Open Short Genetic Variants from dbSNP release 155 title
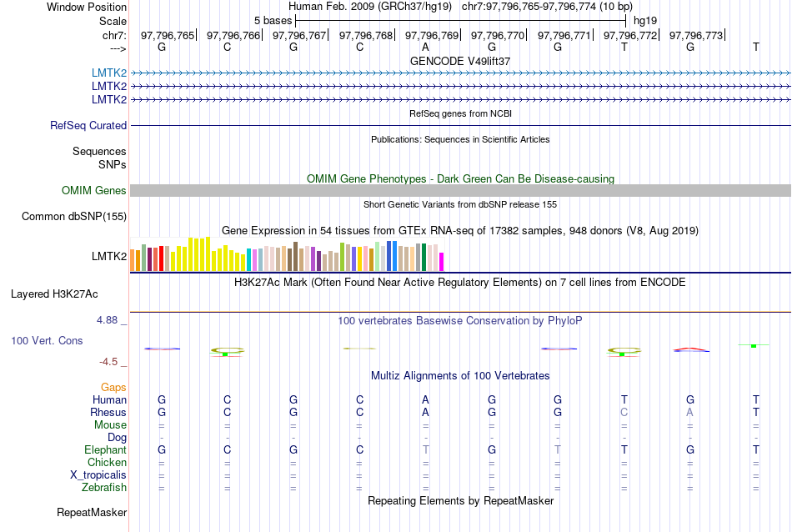The width and height of the screenshot is (792, 532). (460, 204)
